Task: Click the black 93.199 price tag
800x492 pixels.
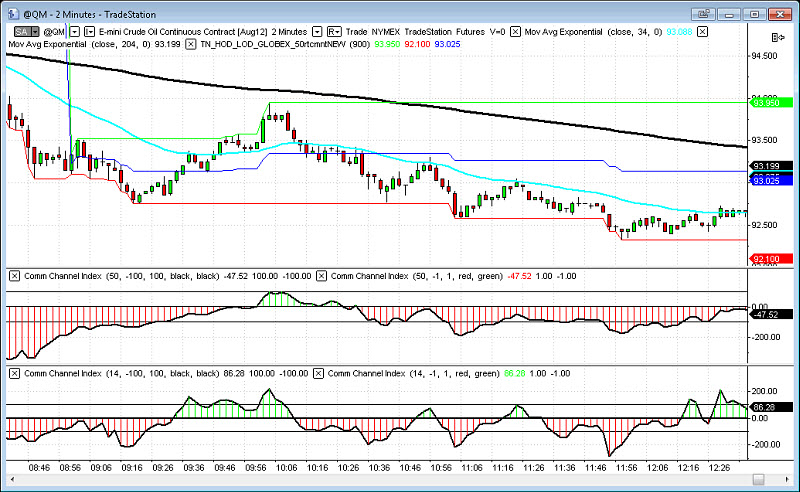Action: tap(770, 166)
